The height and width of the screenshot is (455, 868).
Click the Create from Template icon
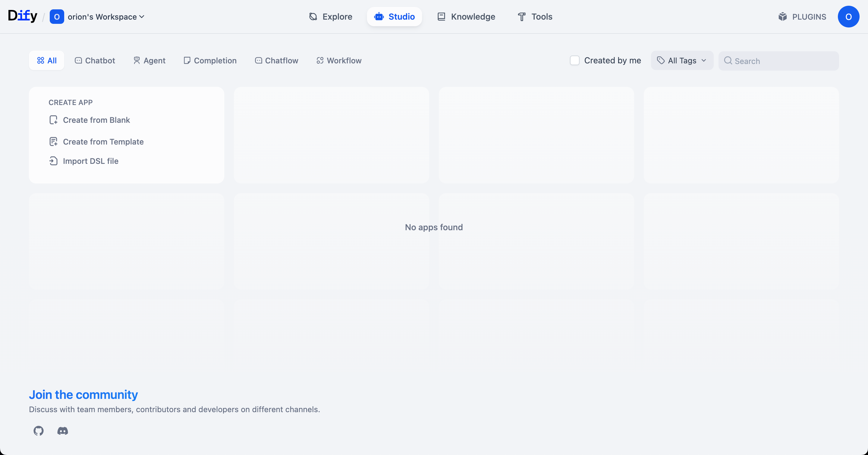54,142
